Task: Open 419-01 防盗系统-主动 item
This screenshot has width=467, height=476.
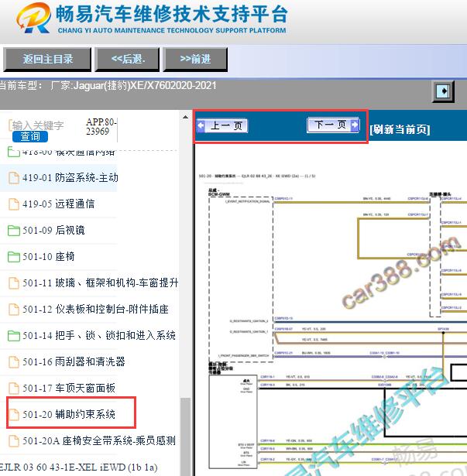Action: pos(70,177)
